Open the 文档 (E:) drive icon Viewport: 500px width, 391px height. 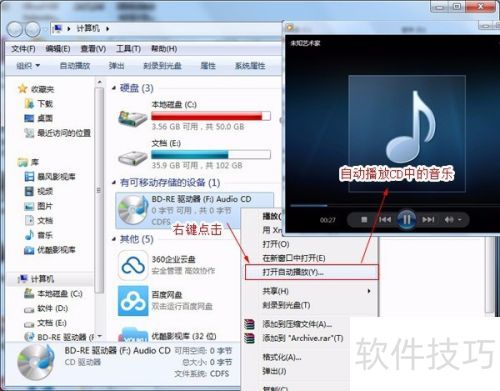click(133, 157)
